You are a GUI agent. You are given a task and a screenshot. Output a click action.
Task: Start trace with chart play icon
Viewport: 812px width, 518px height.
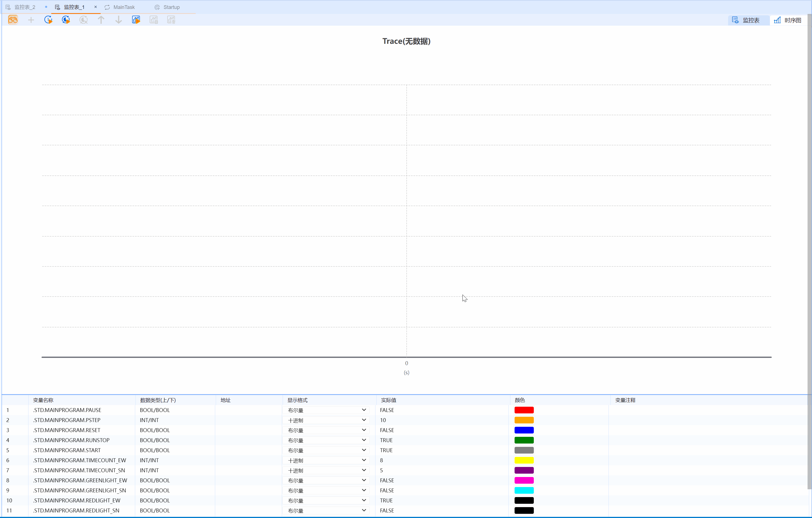pos(136,20)
